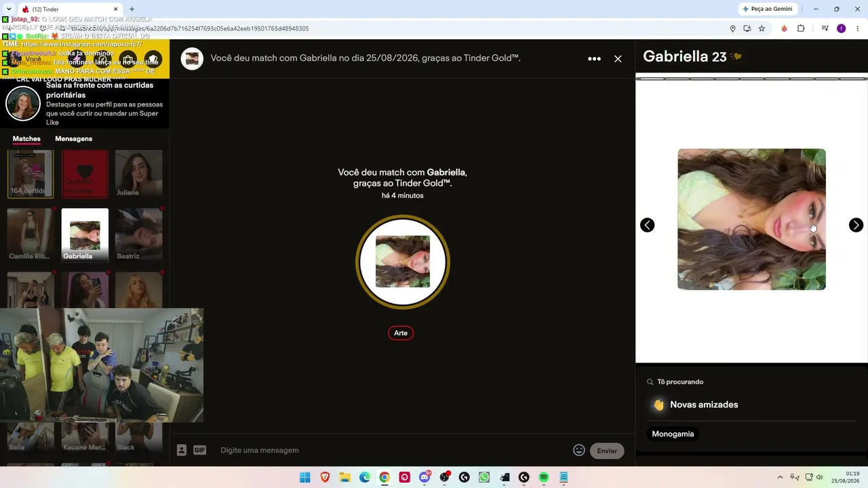Open Discord from the taskbar

coord(425,477)
